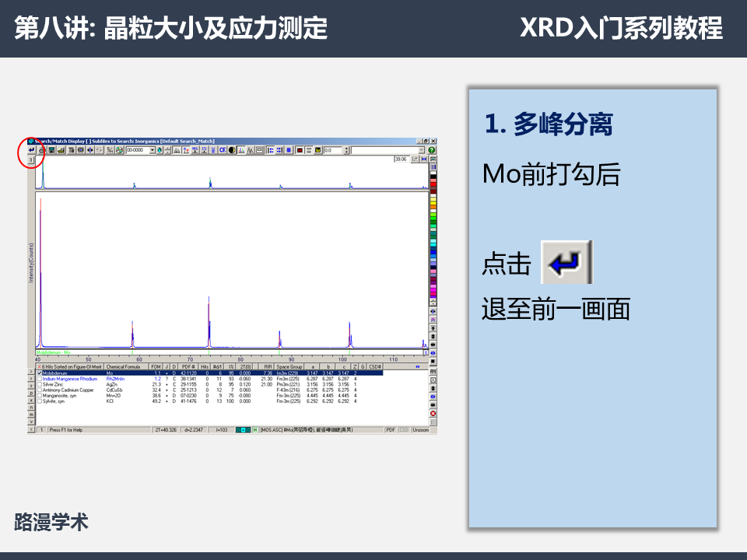Click the 'CdCuSb' formula cell

coord(114,390)
